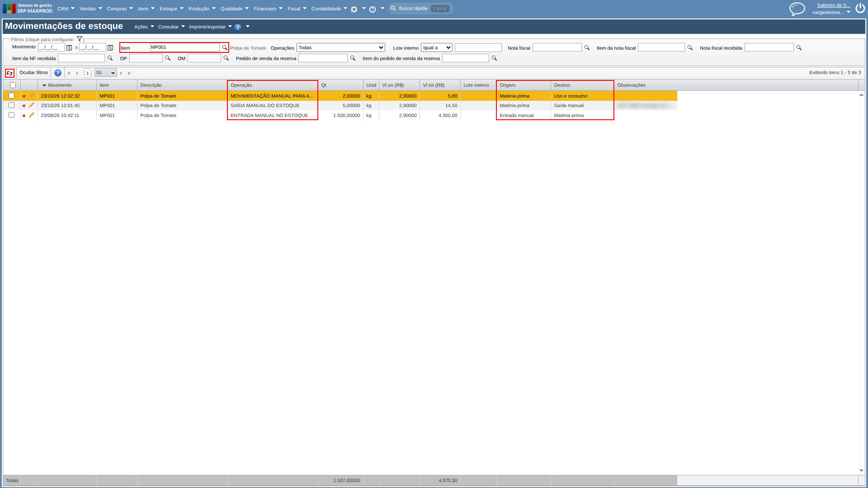Image resolution: width=868 pixels, height=488 pixels.
Task: Open the Financeiro menu
Action: pos(268,9)
